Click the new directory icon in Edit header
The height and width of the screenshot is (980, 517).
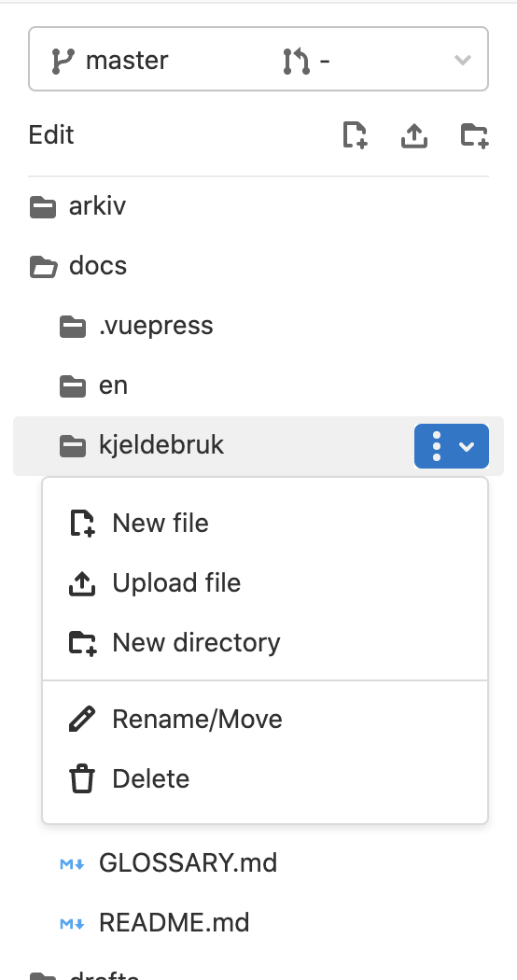(474, 135)
